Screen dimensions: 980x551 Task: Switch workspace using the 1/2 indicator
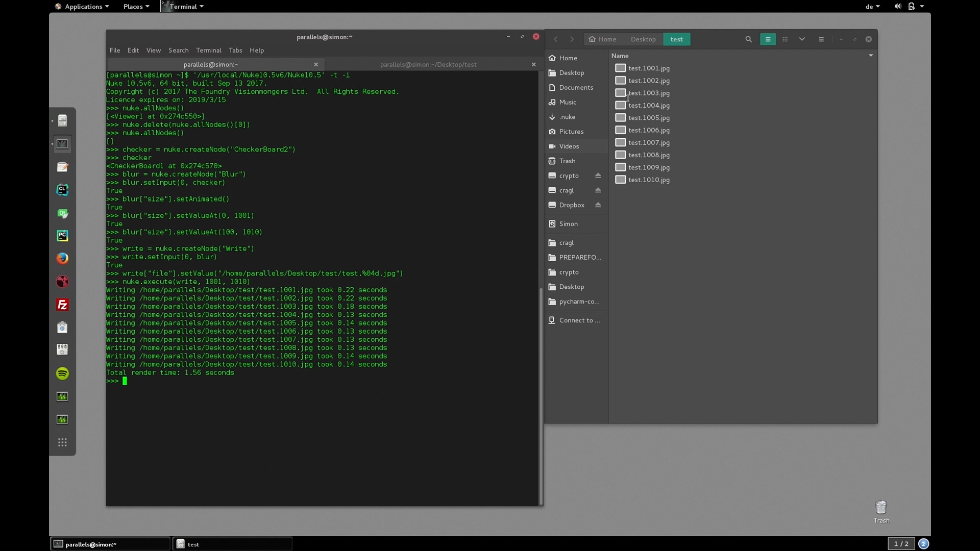(x=901, y=544)
